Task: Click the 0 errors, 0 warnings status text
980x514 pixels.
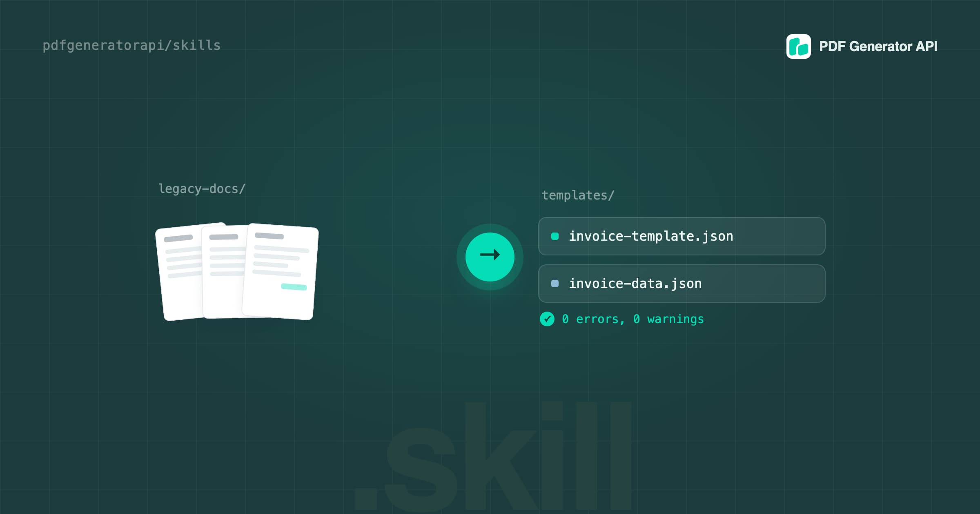Action: pos(633,319)
